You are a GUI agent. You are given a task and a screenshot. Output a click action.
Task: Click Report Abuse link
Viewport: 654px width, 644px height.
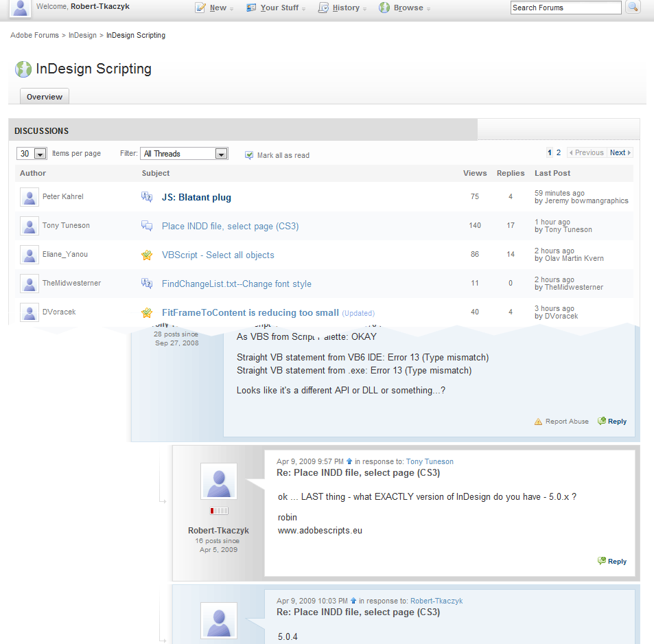pyautogui.click(x=567, y=422)
